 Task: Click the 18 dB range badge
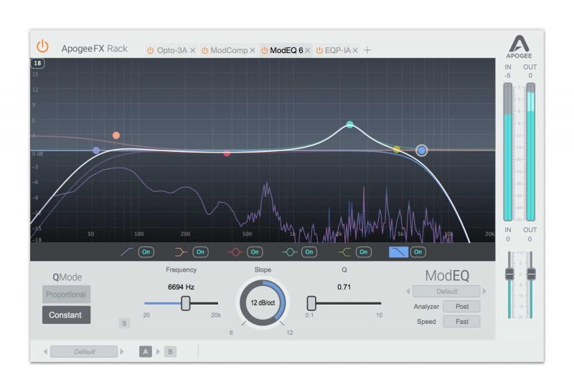(x=37, y=63)
